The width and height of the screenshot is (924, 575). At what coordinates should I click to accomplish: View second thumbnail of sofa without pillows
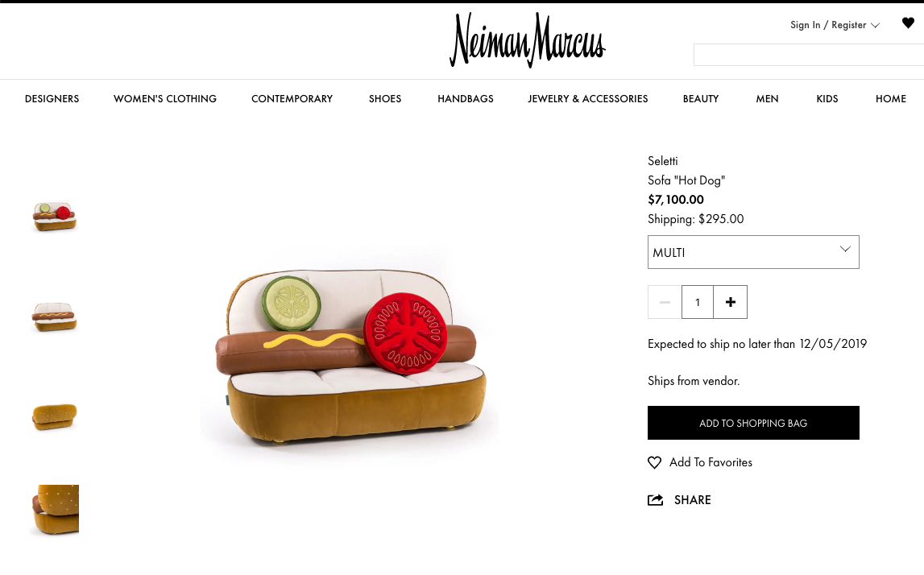[54, 317]
